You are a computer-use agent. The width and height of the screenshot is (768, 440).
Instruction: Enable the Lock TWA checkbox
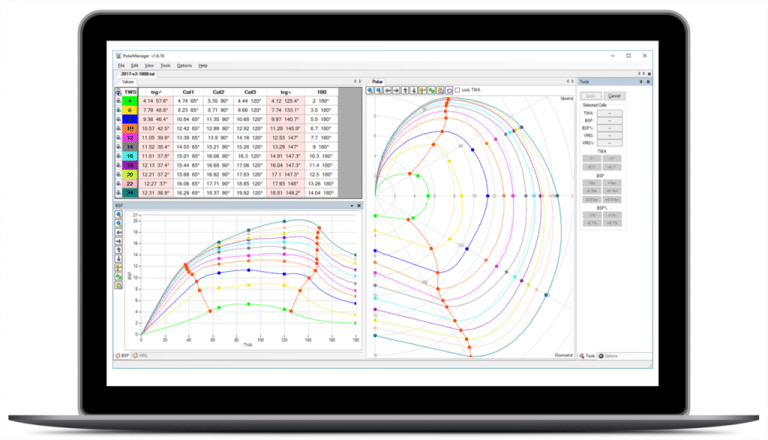click(x=458, y=90)
